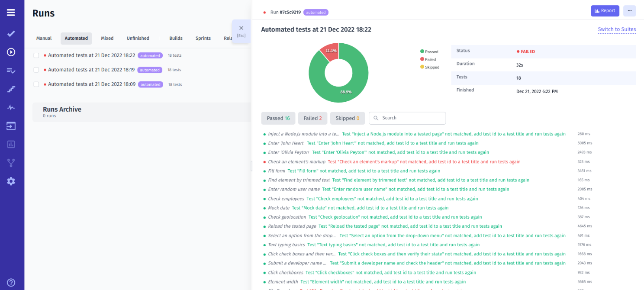Open Runs using the play-circle sidebar icon
Viewport: 644px width, 290px height.
11,52
